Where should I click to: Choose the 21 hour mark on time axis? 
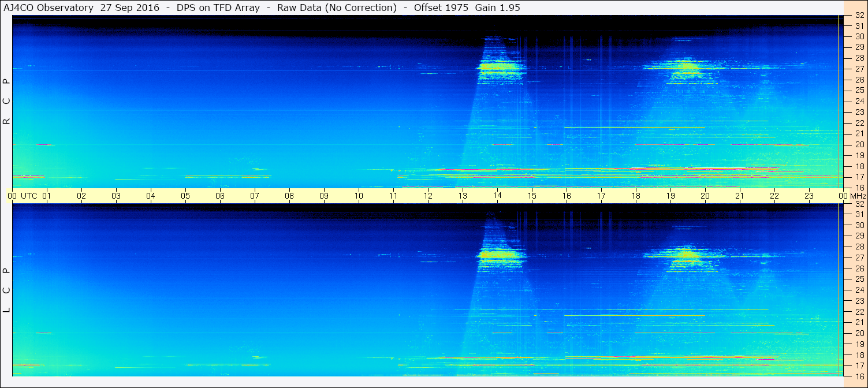coord(740,196)
